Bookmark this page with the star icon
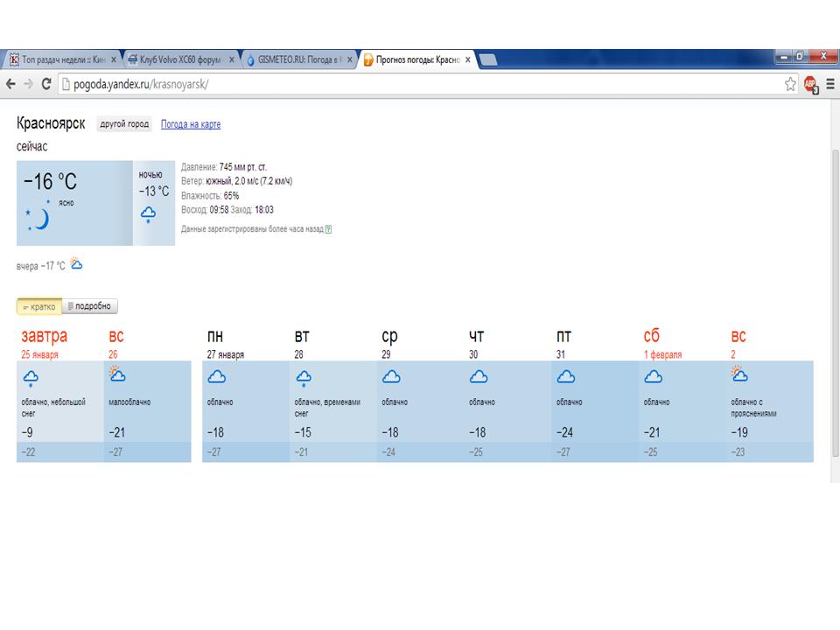The width and height of the screenshot is (840, 630). [x=791, y=84]
